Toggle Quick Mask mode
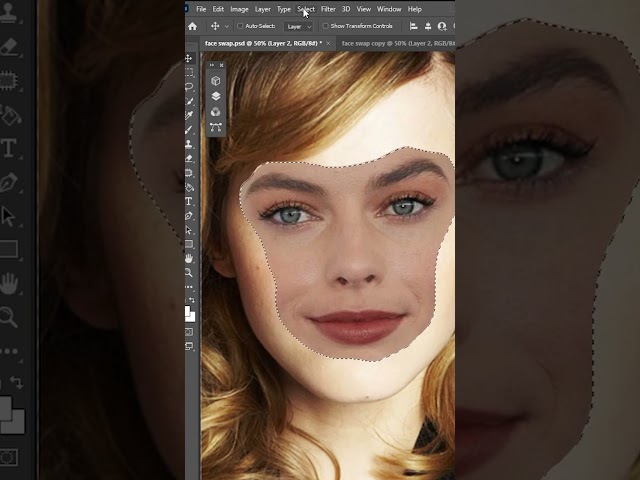 189,332
